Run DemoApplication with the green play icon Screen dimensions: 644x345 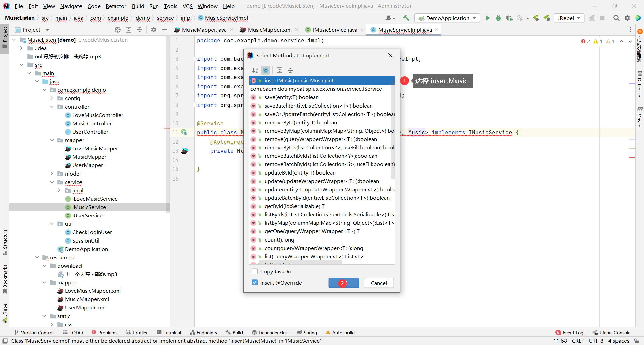pyautogui.click(x=488, y=18)
